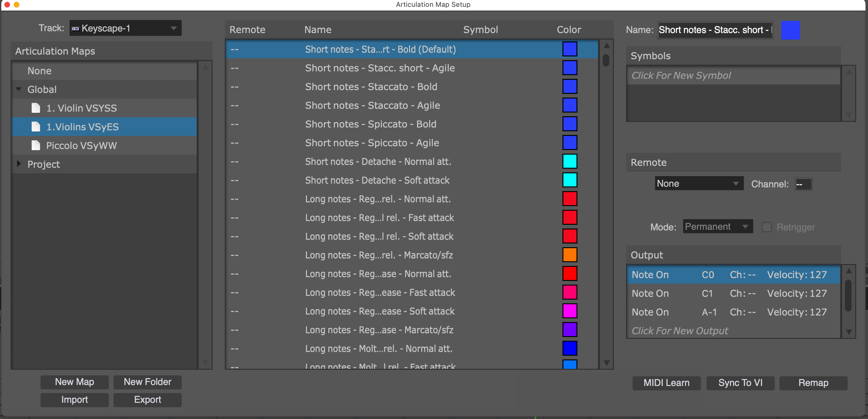Viewport: 868px width, 419px height.
Task: Select 'Long notes - Reg...l rel. - Fast attack'
Action: coord(412,218)
